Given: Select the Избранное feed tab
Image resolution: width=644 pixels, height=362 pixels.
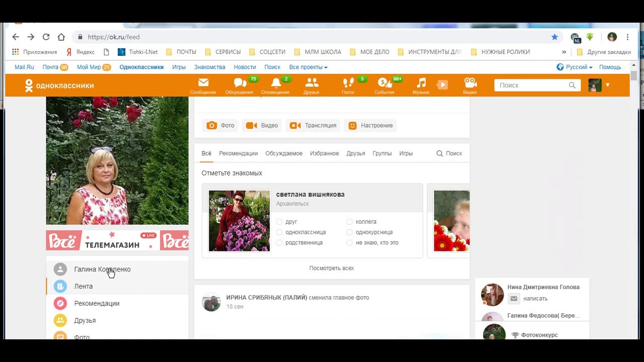Looking at the screenshot, I should click(x=325, y=153).
